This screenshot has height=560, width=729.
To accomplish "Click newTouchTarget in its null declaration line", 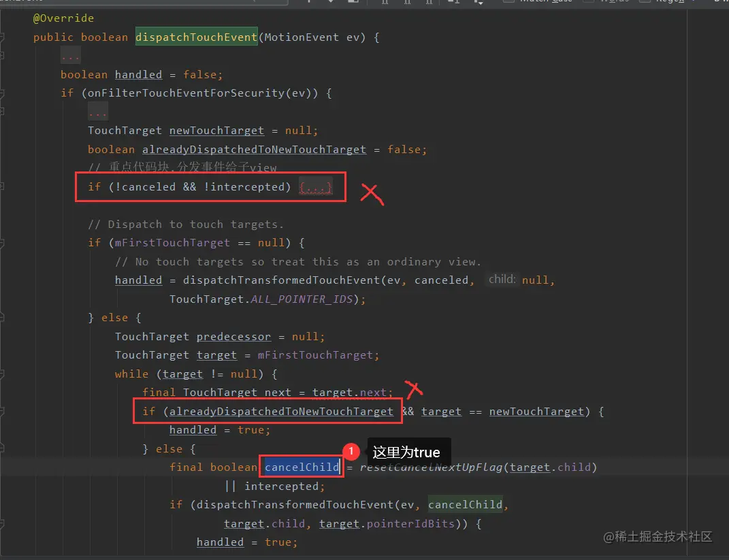I will (x=216, y=131).
